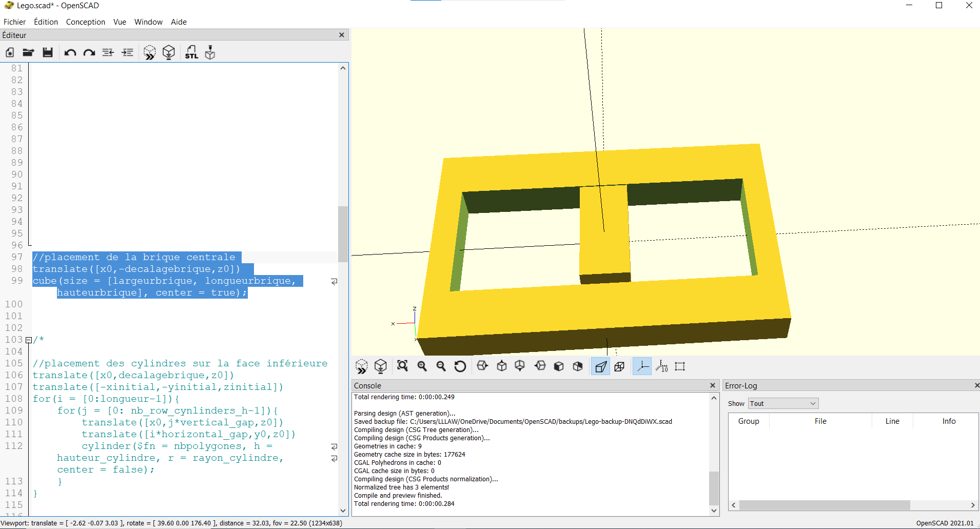Zoom out of the 3D view
Viewport: 980px width, 529px height.
coord(441,366)
